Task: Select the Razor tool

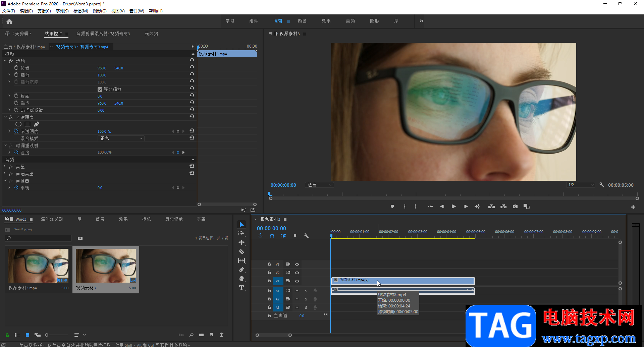Action: tap(241, 251)
